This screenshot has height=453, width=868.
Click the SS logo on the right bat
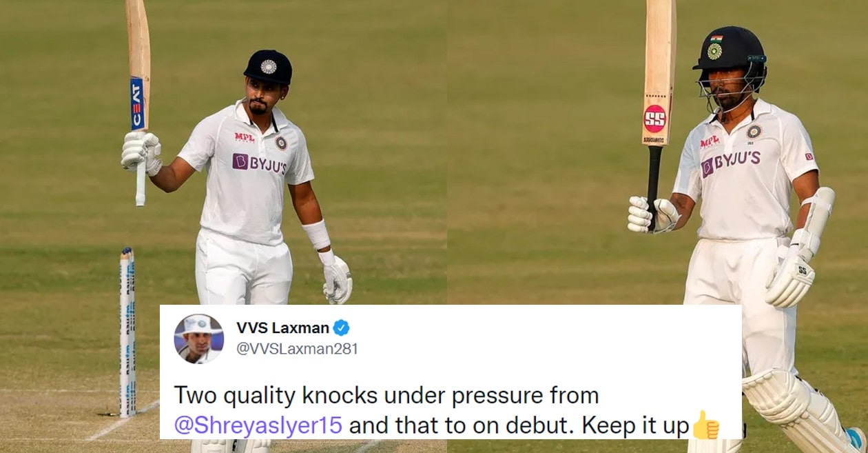[x=654, y=119]
